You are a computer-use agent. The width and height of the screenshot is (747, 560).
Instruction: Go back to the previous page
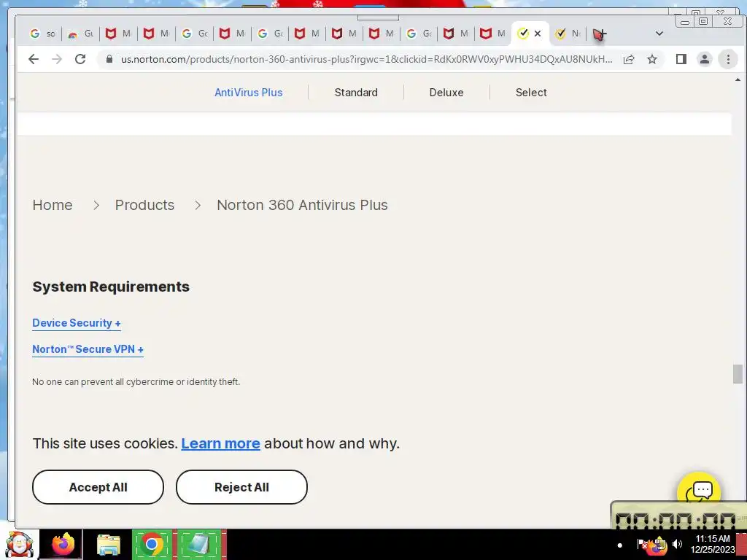[34, 59]
